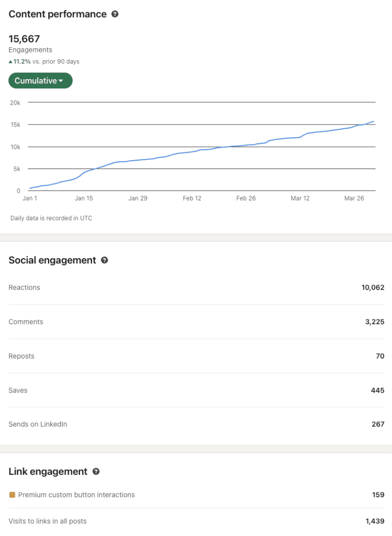Click the 3,225 comments count

375,322
